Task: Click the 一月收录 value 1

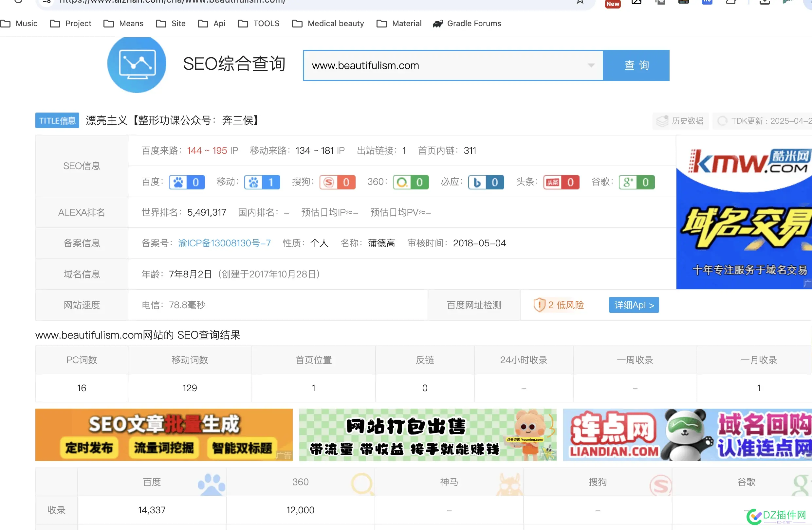Action: tap(759, 388)
